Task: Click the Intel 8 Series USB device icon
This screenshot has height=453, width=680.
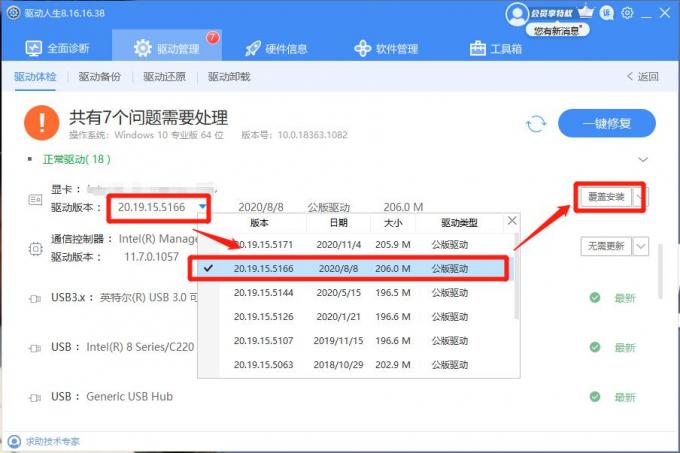Action: click(x=35, y=348)
